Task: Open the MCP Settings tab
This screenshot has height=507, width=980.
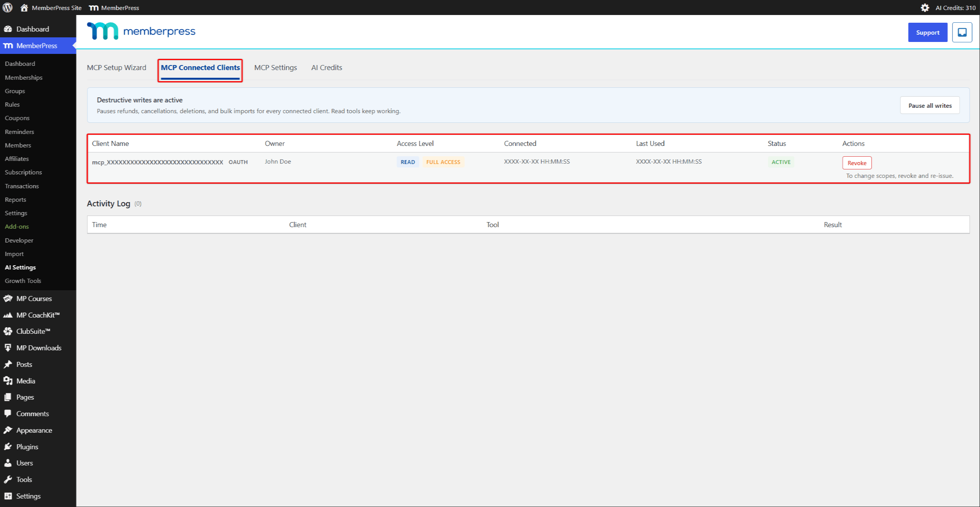Action: [275, 67]
